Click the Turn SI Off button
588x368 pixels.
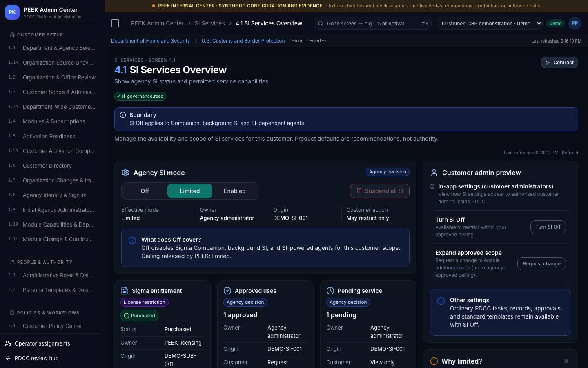click(548, 227)
